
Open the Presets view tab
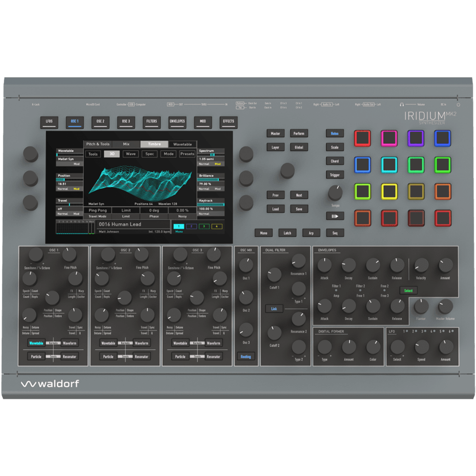[187, 154]
